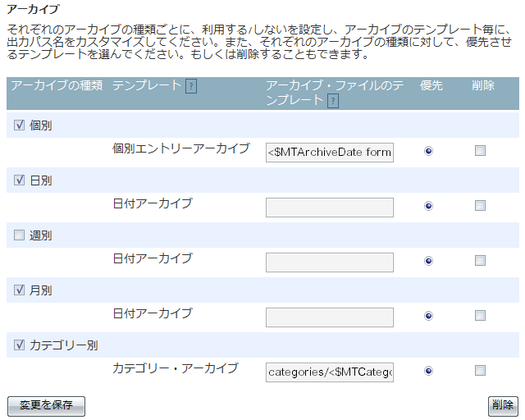Disable the 月別 archive type checkbox
Image resolution: width=525 pixels, height=420 pixels.
[x=20, y=290]
